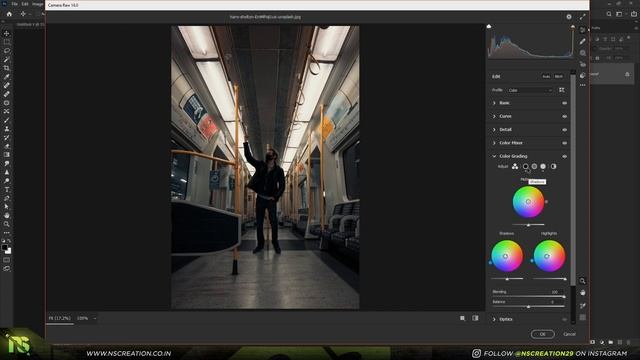The image size is (640, 360).
Task: Select the Eyedropper tool in Photoshop toolbar
Action: pos(7,77)
